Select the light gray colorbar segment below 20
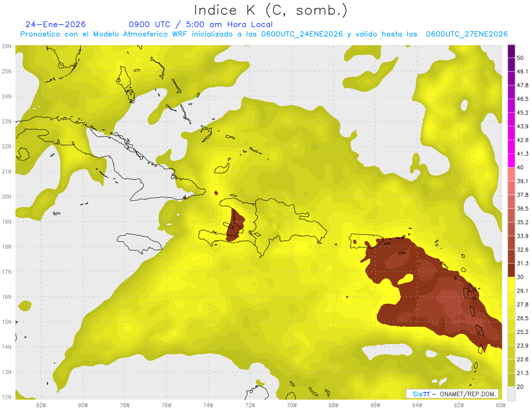The image size is (532, 411). [x=511, y=393]
